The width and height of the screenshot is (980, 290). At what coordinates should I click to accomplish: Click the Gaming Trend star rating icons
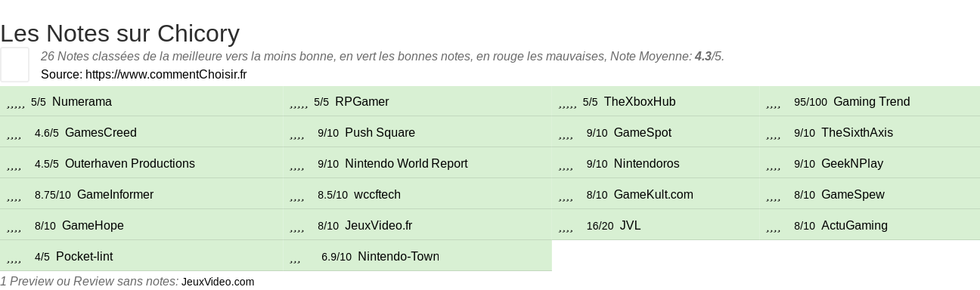click(774, 104)
